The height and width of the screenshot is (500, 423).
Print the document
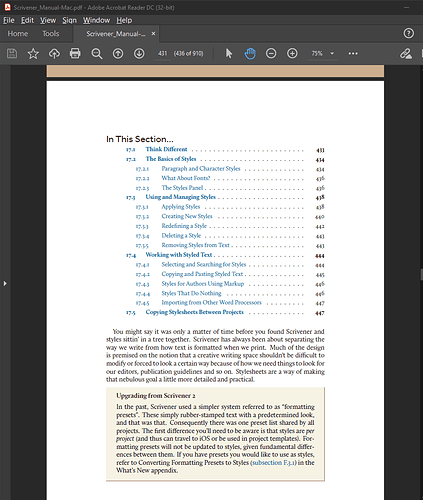point(75,53)
